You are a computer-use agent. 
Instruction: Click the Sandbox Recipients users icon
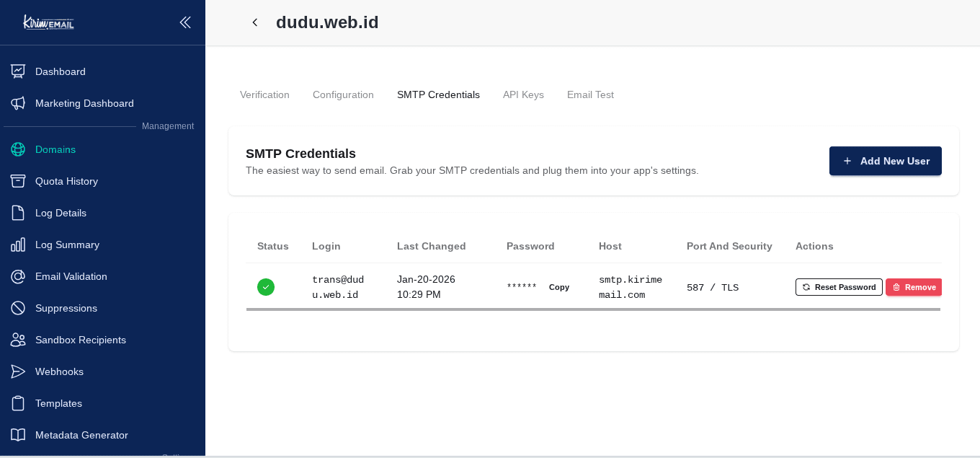point(18,340)
